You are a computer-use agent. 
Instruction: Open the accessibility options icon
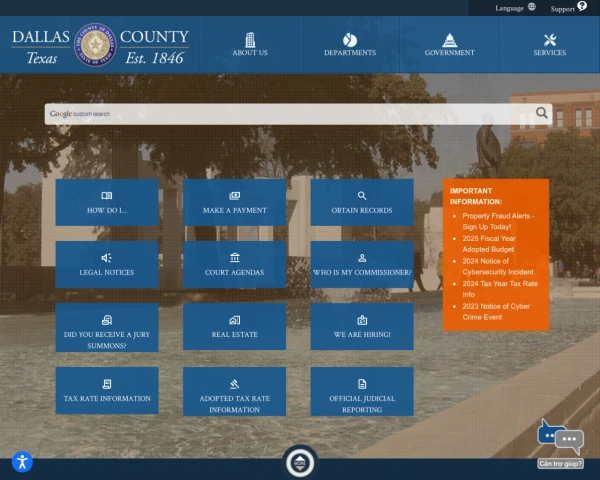22,462
